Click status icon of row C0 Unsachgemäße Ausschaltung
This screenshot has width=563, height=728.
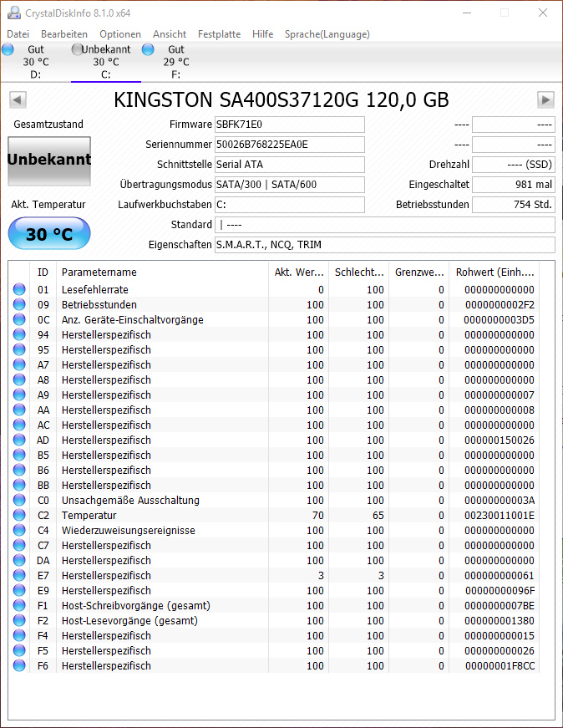coord(19,500)
